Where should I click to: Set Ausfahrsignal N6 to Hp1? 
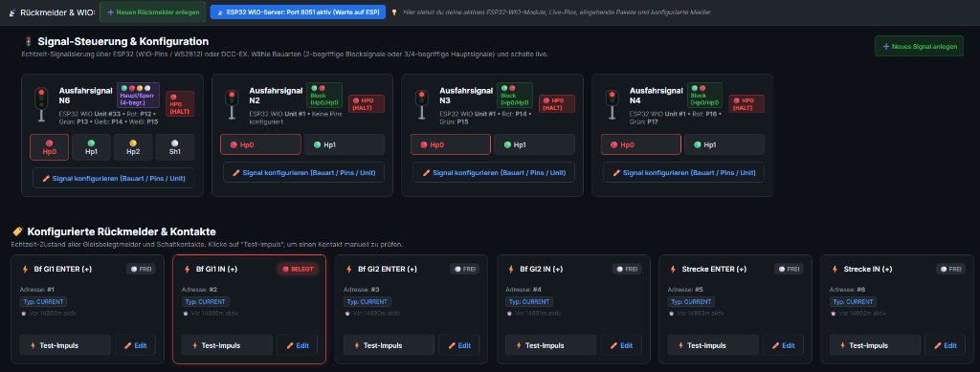(x=91, y=147)
